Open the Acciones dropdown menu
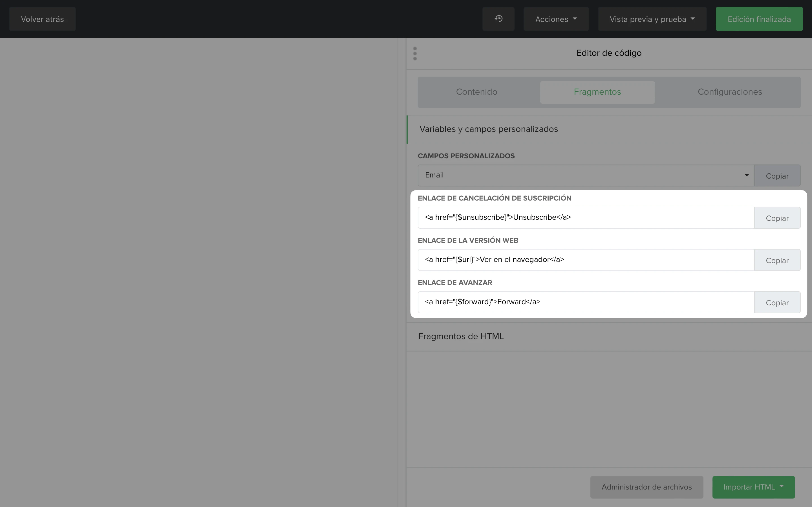The width and height of the screenshot is (812, 507). tap(556, 19)
